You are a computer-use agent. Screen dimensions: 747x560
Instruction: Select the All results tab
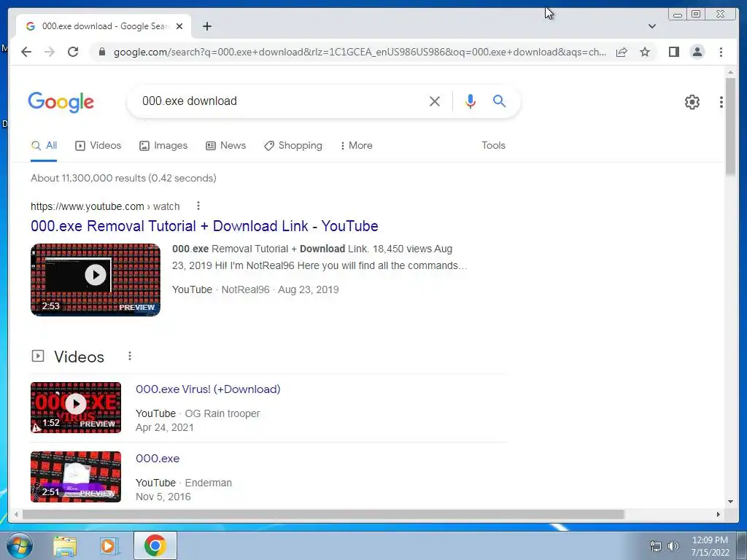(x=44, y=146)
